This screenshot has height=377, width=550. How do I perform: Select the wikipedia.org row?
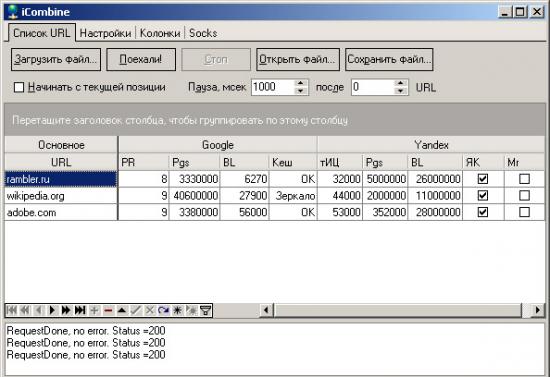click(61, 196)
